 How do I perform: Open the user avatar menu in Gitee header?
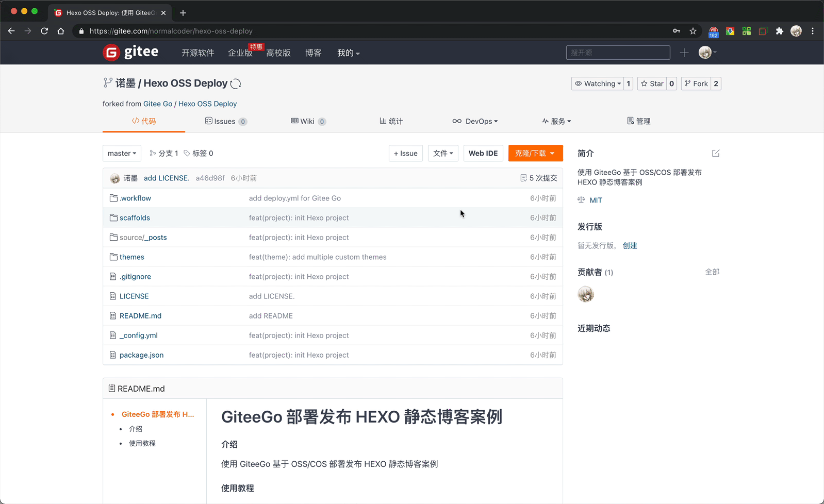coord(707,53)
